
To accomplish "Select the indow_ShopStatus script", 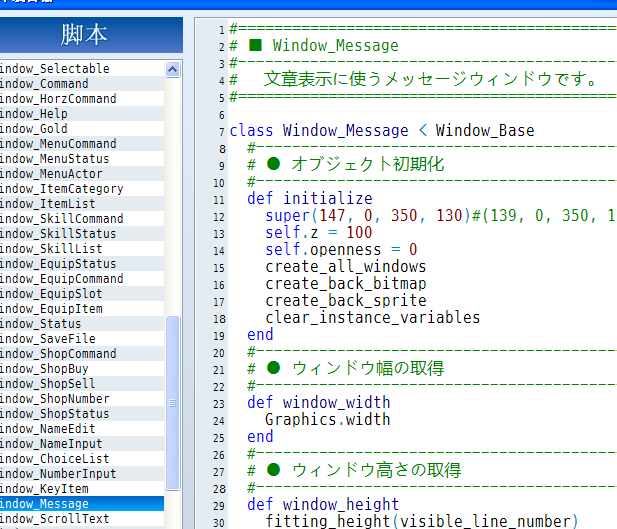I will (x=82, y=413).
